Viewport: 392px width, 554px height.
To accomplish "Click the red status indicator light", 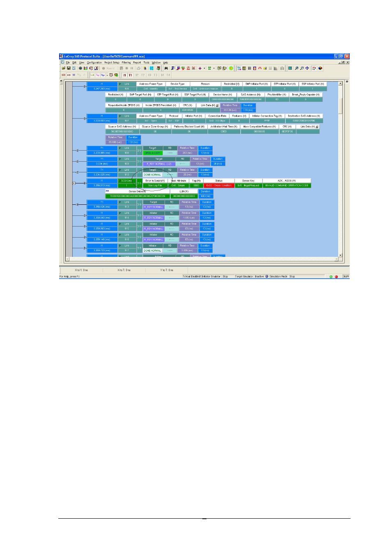I will (337, 277).
